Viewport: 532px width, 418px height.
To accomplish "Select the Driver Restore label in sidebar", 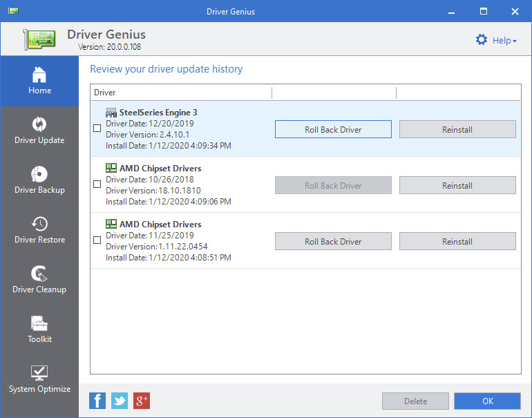I will (x=39, y=240).
